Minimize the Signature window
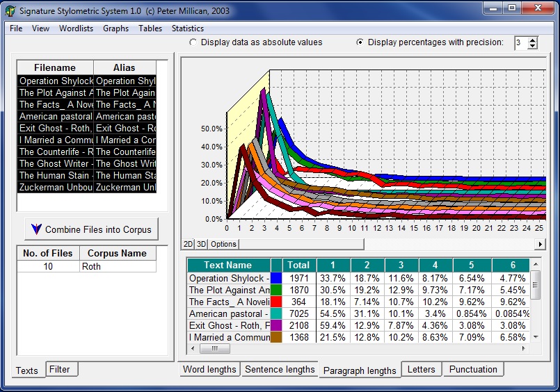The height and width of the screenshot is (392, 560). click(x=494, y=8)
